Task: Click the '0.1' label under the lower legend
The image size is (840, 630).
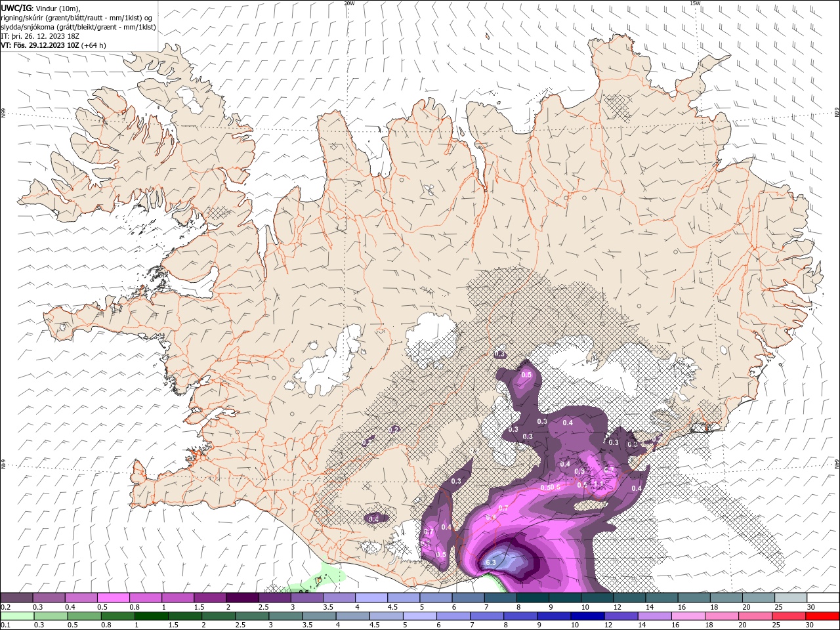Action: [x=5, y=625]
